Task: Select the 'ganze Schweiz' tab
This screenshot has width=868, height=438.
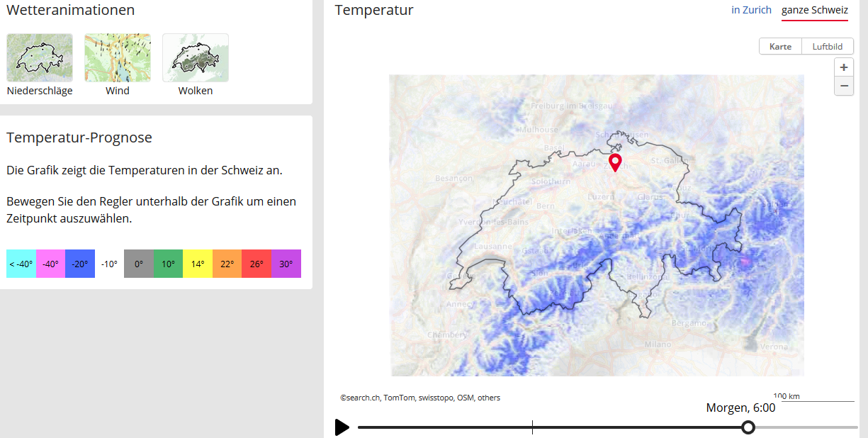Action: (814, 10)
